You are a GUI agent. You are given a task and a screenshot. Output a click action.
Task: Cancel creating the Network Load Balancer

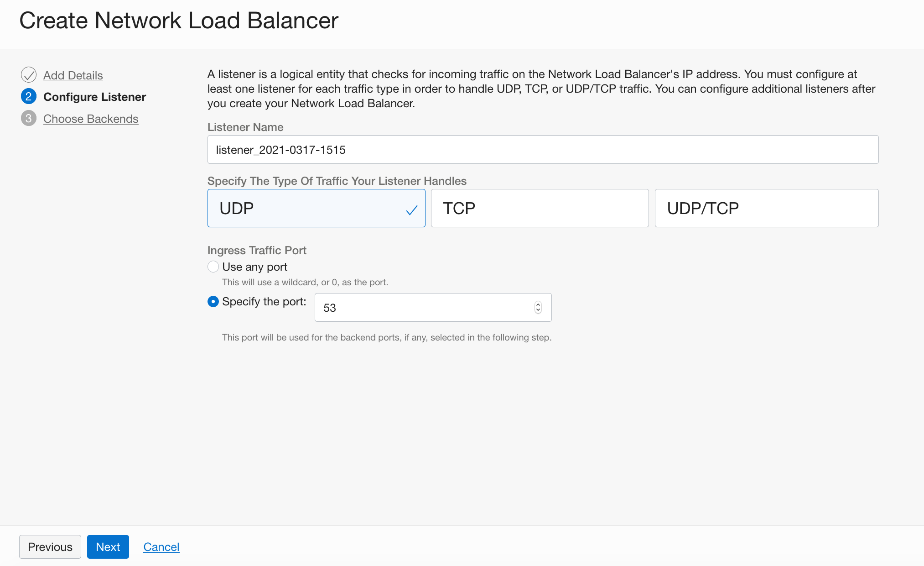pyautogui.click(x=161, y=546)
